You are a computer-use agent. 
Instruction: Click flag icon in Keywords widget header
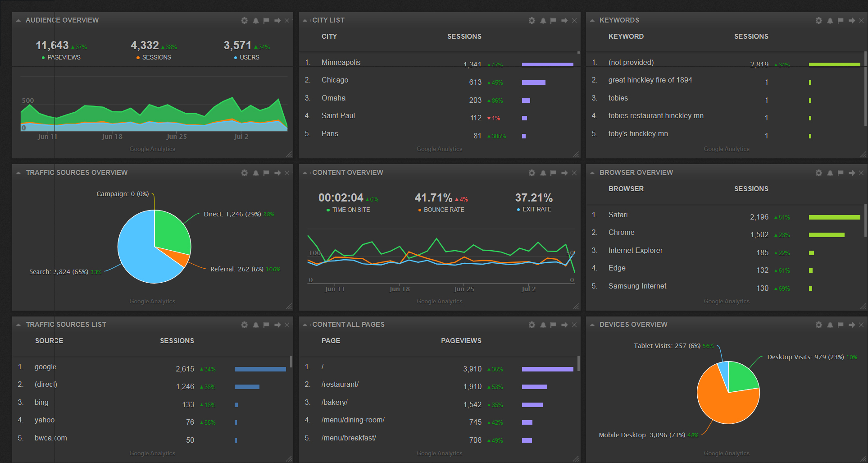point(840,21)
